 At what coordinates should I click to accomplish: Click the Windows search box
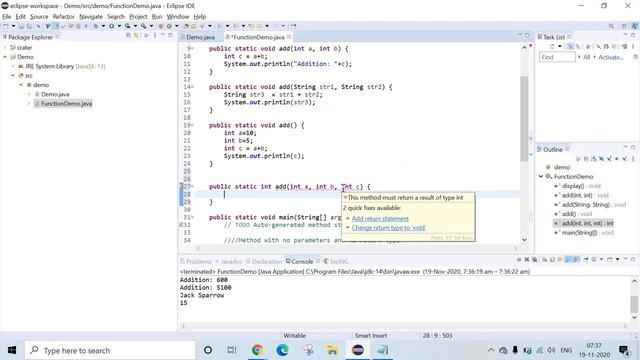[x=110, y=350]
